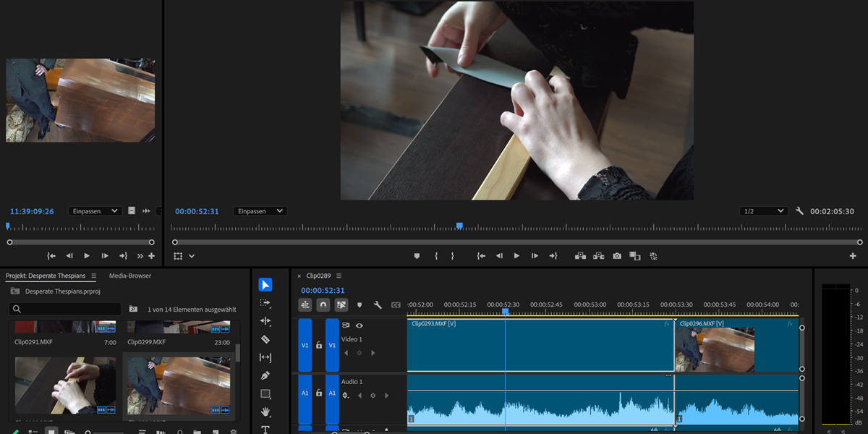The width and height of the screenshot is (868, 434).
Task: Open source monitor Einpassen zoom dropdown
Action: (95, 211)
